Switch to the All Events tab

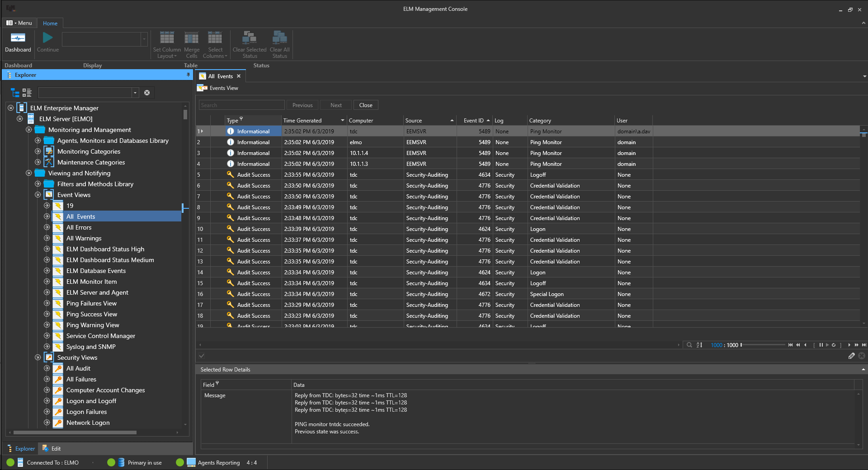pyautogui.click(x=221, y=76)
